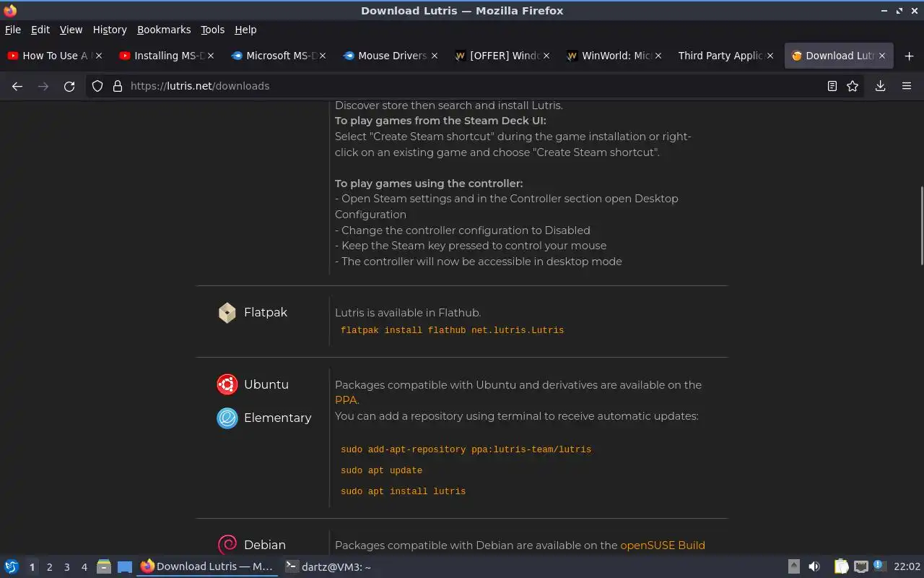The height and width of the screenshot is (578, 924).
Task: Click the sudo add-apt-repository command
Action: click(x=466, y=449)
